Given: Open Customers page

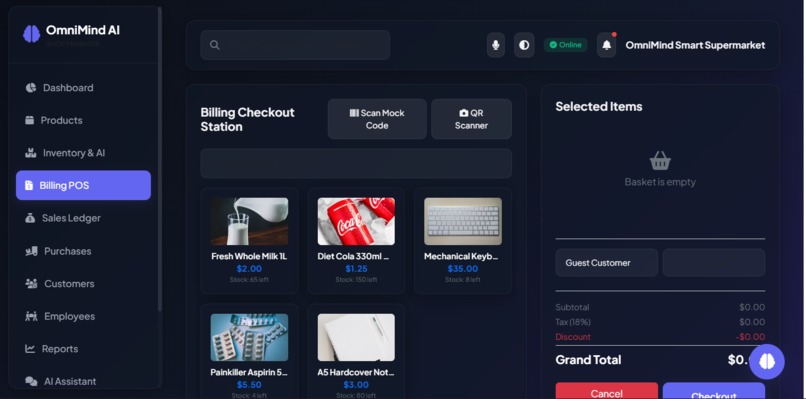Looking at the screenshot, I should [x=83, y=283].
